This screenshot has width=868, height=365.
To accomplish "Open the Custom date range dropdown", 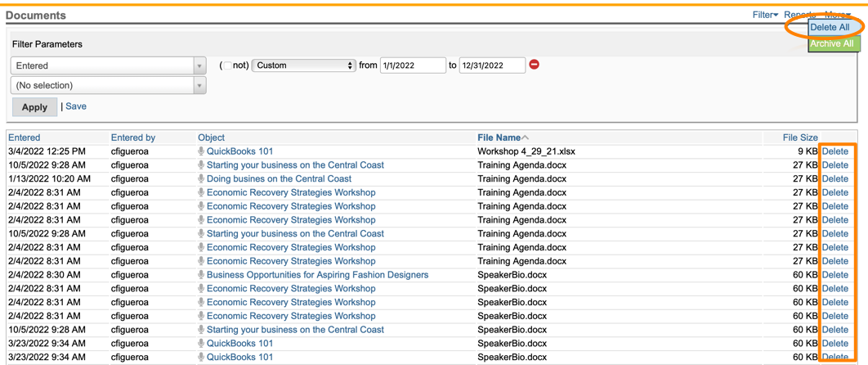I will click(x=303, y=65).
